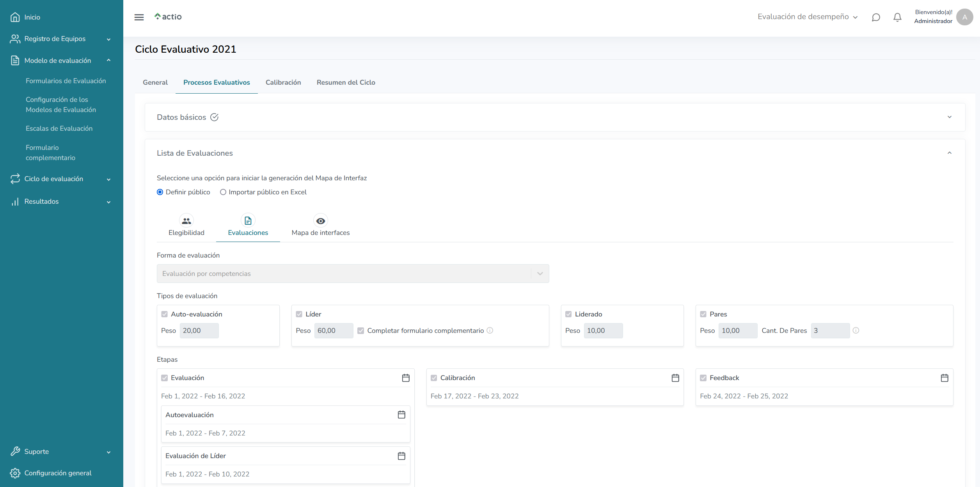Select the Elegibilidad people icon
This screenshot has height=487, width=980.
coord(186,220)
